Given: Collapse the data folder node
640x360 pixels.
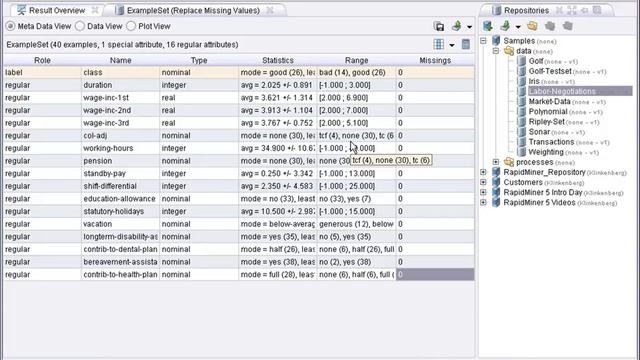Looking at the screenshot, I should pos(496,51).
